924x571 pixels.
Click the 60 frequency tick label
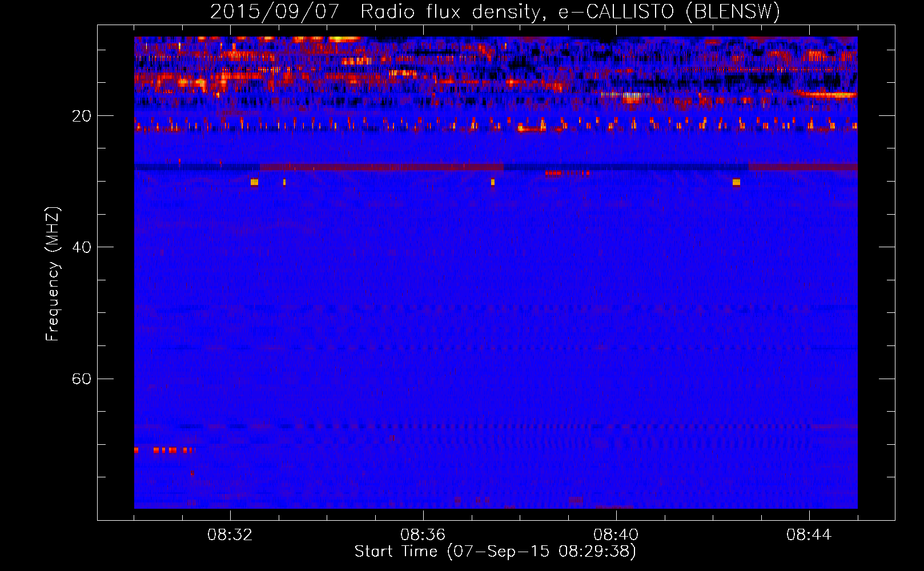(x=82, y=379)
